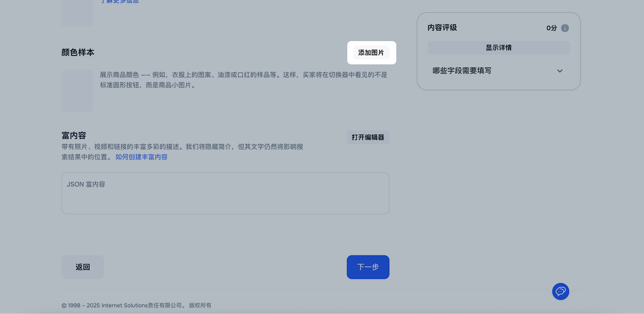Proceed by clicking 下一步
Screen dimensions: 644x314
tap(368, 267)
